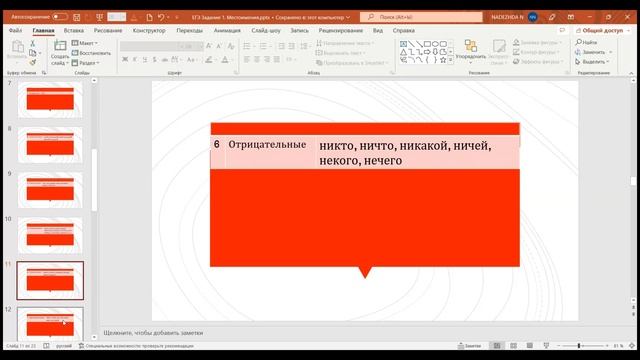Open the Выделить select dropdown

[592, 62]
